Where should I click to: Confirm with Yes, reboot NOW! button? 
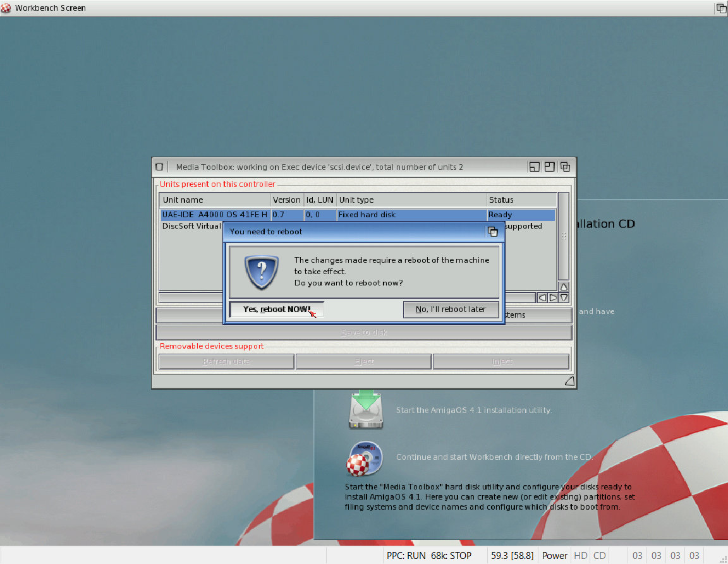(276, 309)
